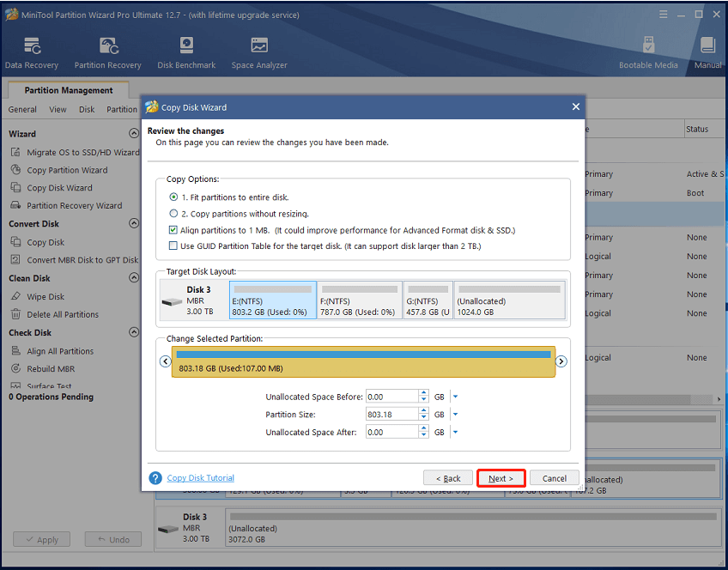
Task: Click the Convert MBR Disk to GPT icon
Action: [x=15, y=259]
